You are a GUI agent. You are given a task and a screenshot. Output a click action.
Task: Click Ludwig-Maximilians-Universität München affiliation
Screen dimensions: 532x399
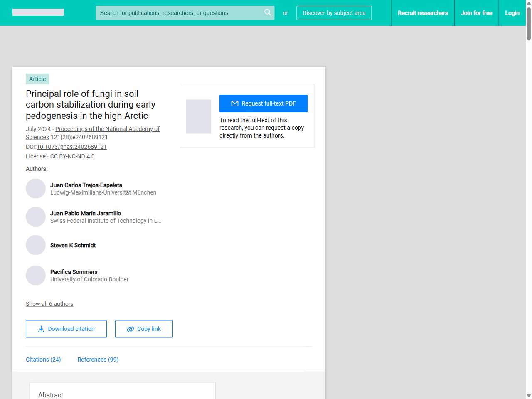coord(103,192)
